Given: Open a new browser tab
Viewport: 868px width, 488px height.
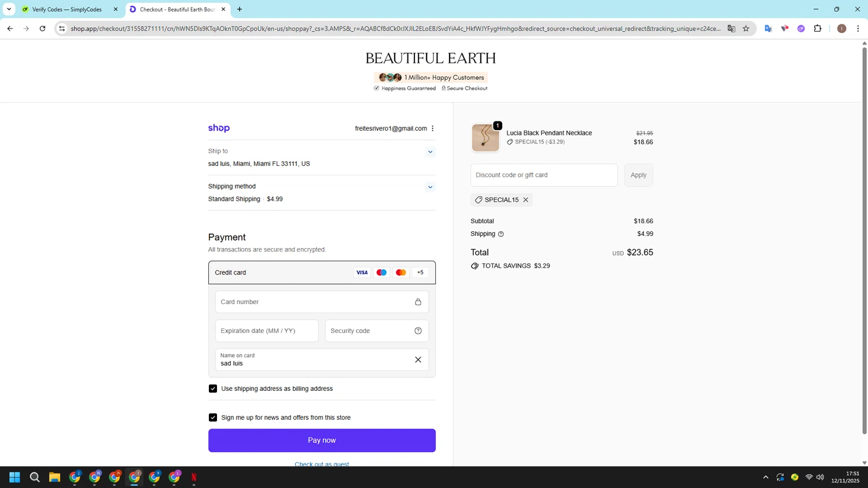Looking at the screenshot, I should pyautogui.click(x=240, y=9).
